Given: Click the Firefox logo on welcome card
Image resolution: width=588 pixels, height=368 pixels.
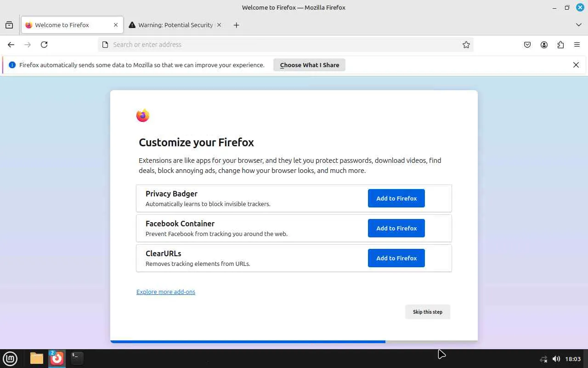Looking at the screenshot, I should 143,115.
